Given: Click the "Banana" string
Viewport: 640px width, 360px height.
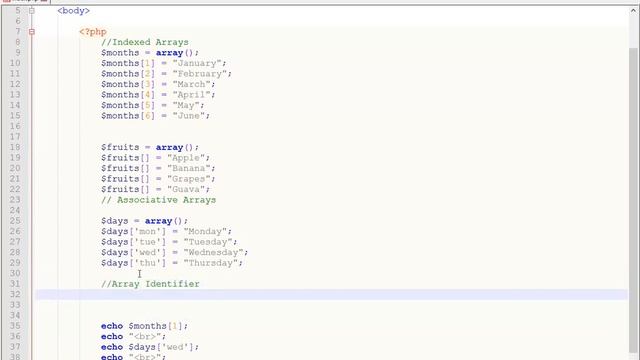Looking at the screenshot, I should [x=189, y=168].
